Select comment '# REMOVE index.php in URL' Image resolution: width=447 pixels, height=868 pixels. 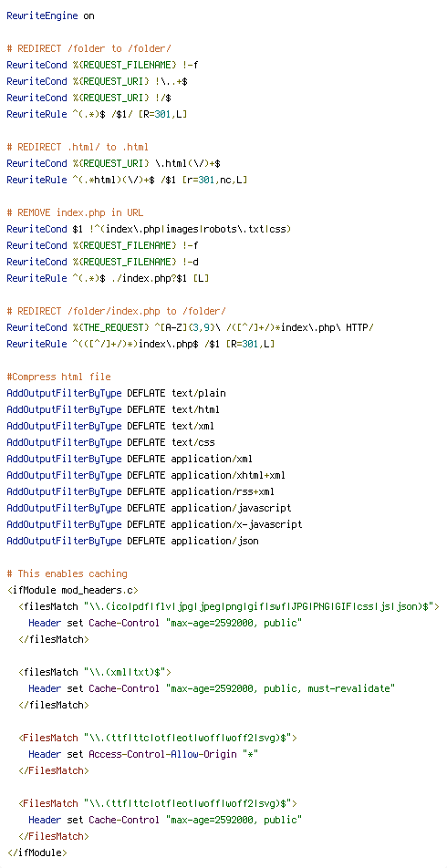coord(76,212)
